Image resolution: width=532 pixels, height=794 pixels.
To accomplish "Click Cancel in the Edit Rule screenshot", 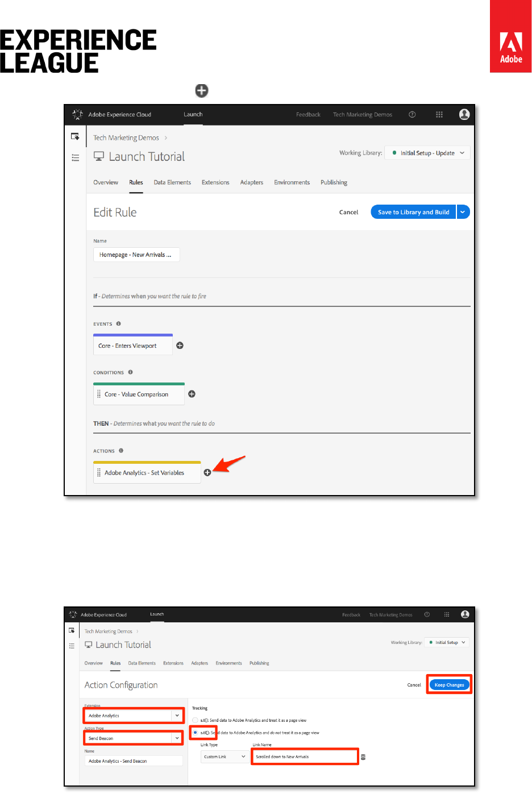I will [x=348, y=212].
